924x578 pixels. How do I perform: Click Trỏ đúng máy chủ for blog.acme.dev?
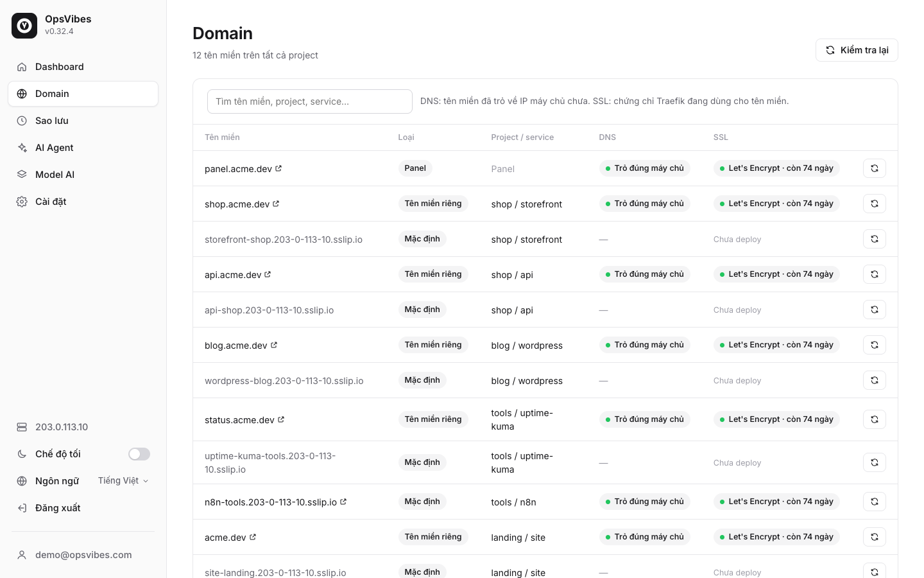[x=644, y=345]
